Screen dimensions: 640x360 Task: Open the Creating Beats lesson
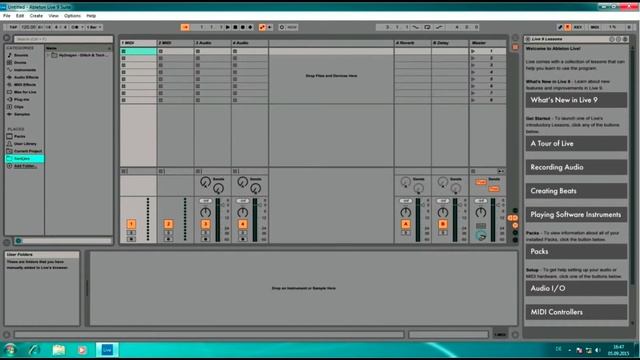tap(576, 191)
